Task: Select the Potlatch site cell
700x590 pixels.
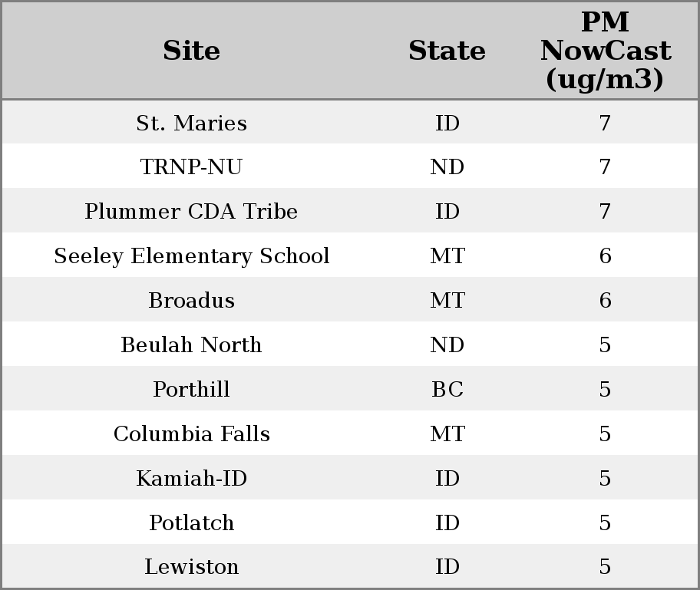Action: coord(191,523)
